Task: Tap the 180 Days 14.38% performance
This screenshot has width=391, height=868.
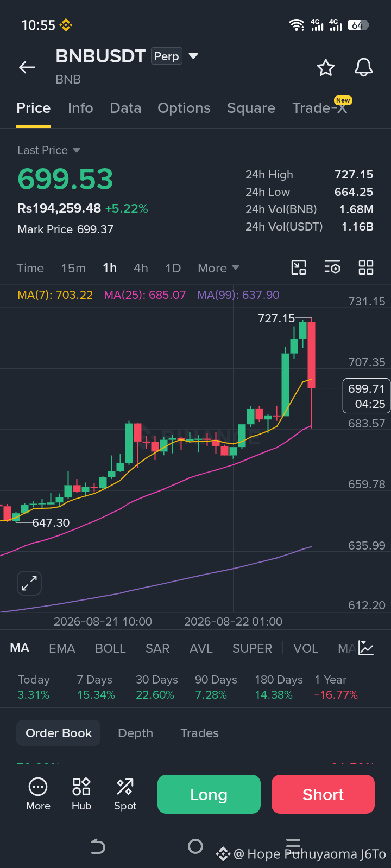Action: 279,687
